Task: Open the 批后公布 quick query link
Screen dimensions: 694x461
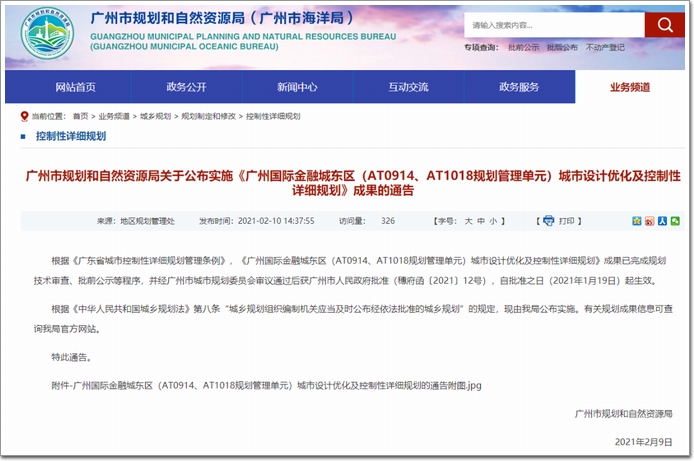Action: click(562, 47)
